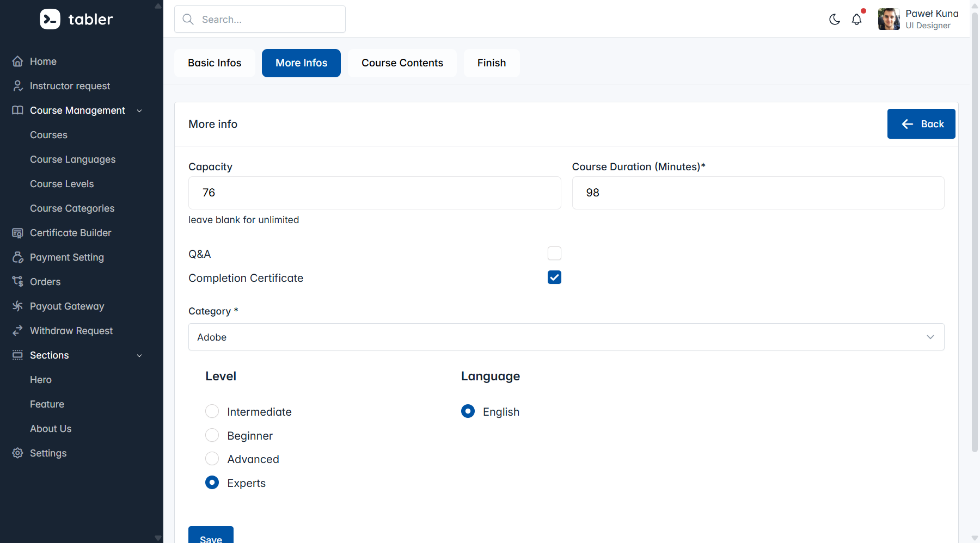Screen dimensions: 980x543
Task: Click the Settings gear icon
Action: (18, 453)
